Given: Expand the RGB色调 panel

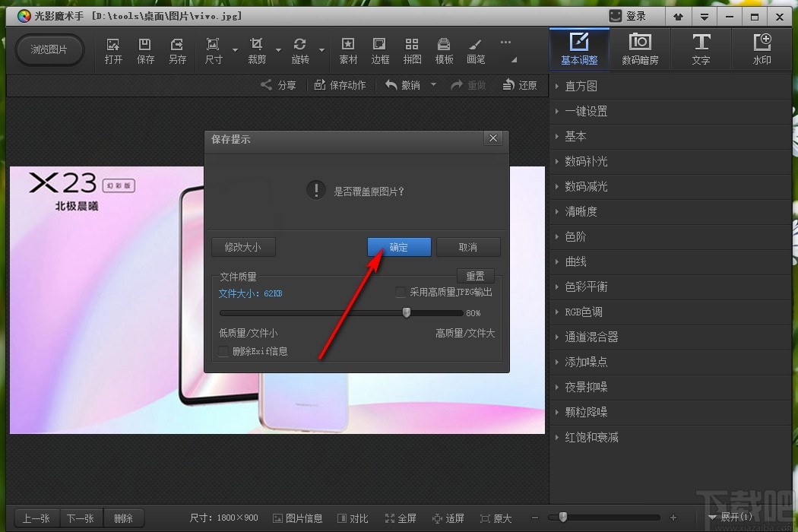Looking at the screenshot, I should click(670, 312).
